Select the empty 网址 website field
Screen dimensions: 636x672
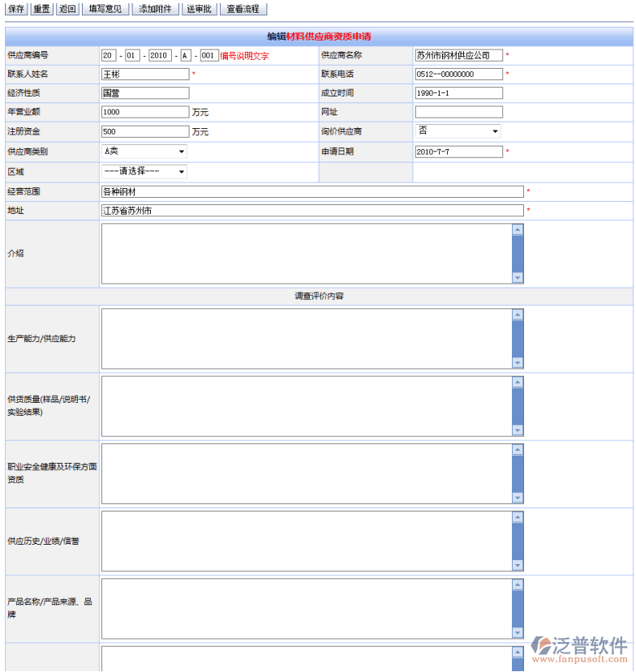pos(458,112)
